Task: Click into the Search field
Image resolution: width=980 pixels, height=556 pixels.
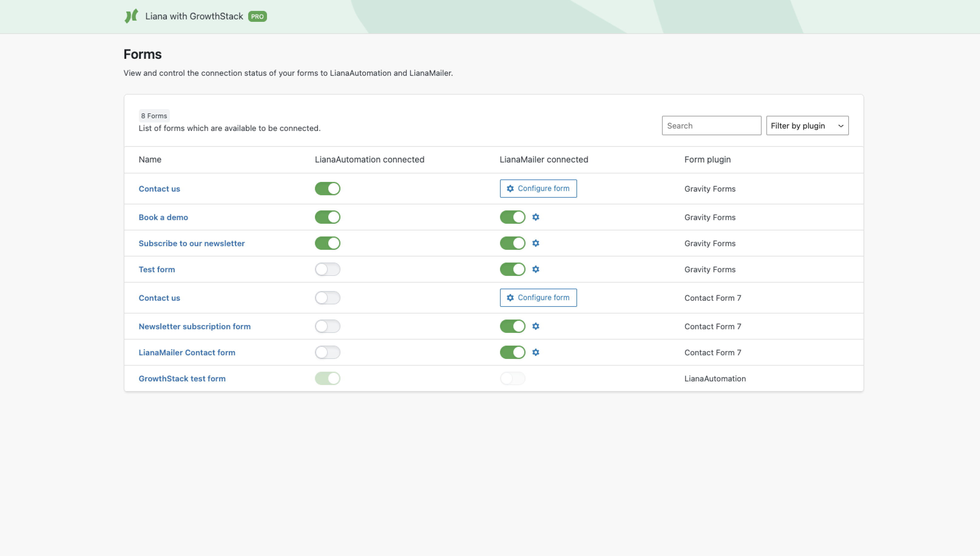Action: click(x=711, y=126)
